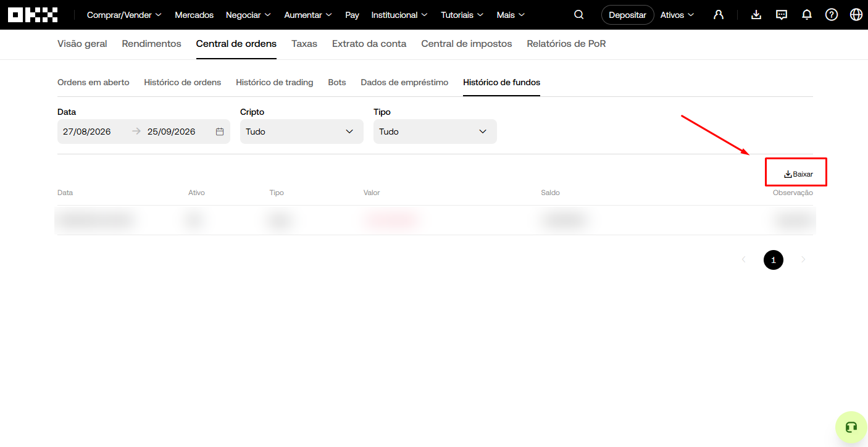Switch to Taxas tab
868x447 pixels.
[304, 44]
